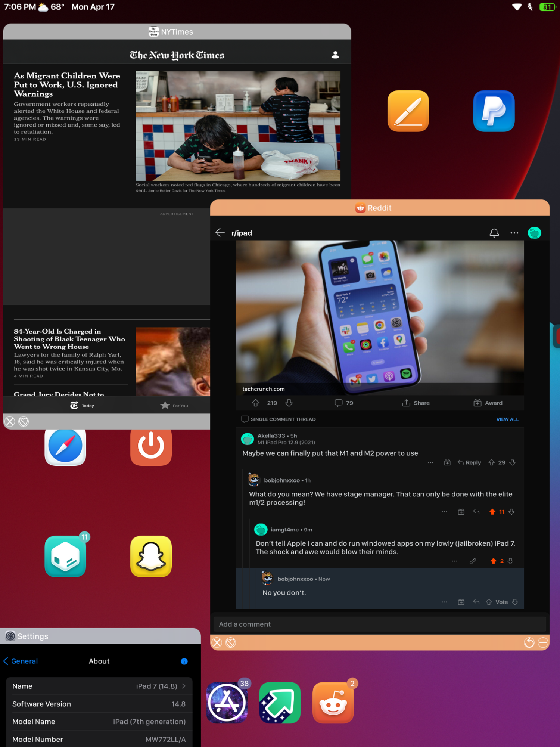Switch to NYTimes For You tab
Viewport: 560px width, 747px height.
pos(174,405)
